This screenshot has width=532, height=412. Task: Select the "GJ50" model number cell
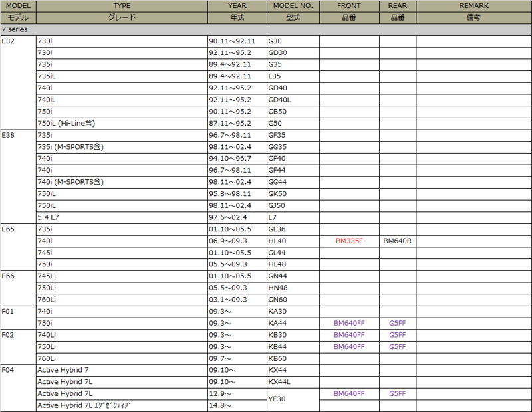(x=293, y=205)
